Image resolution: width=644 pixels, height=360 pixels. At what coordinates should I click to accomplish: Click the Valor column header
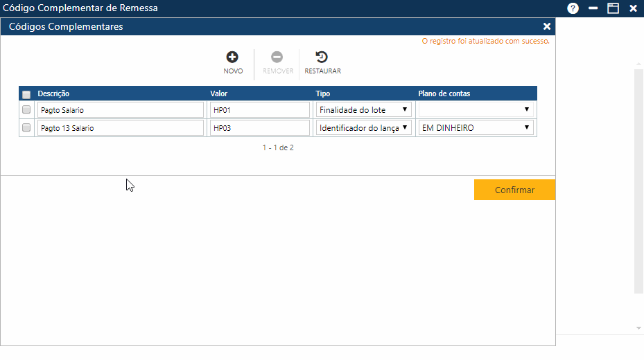(219, 93)
